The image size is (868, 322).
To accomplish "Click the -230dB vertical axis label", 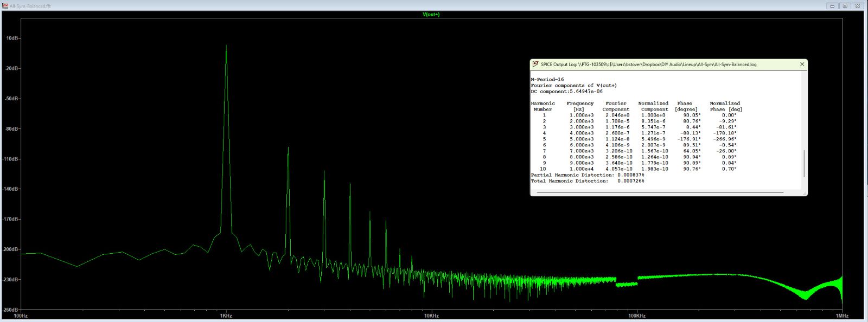I will coord(11,280).
